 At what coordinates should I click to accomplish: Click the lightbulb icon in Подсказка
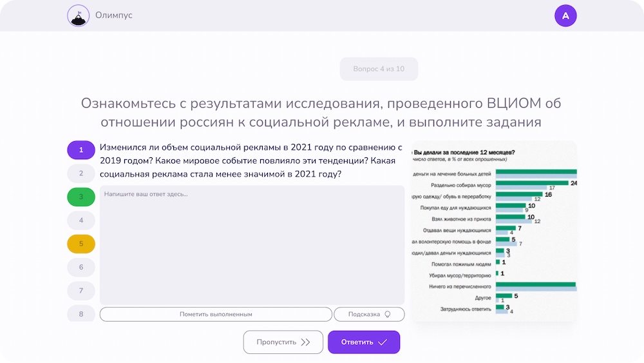pos(387,315)
